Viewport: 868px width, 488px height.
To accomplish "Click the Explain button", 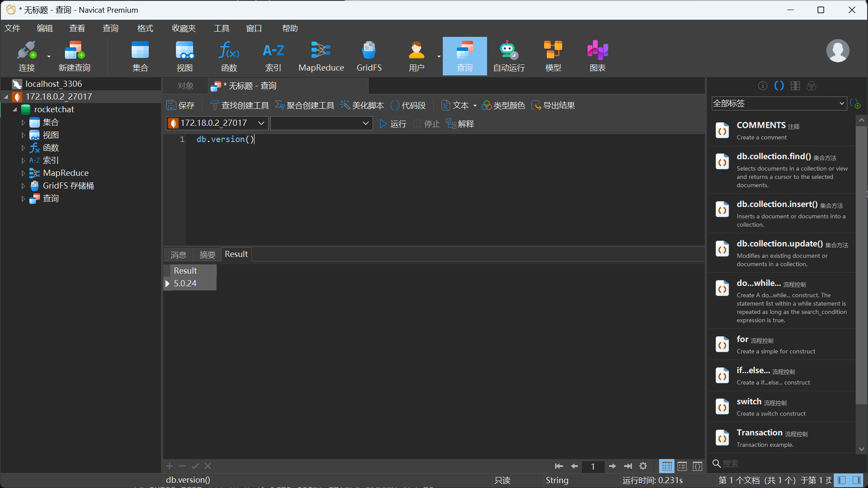I will tap(460, 124).
